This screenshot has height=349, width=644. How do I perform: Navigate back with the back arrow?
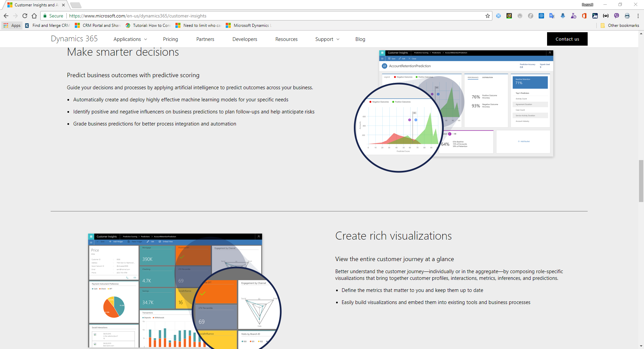click(x=6, y=16)
